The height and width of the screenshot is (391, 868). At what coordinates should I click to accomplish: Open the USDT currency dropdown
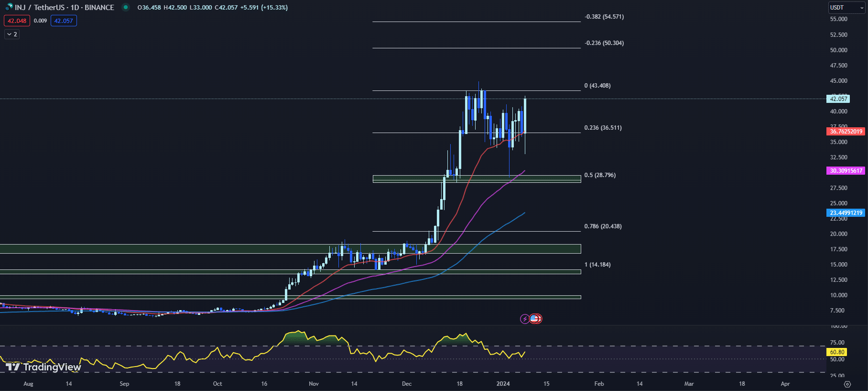coord(846,8)
